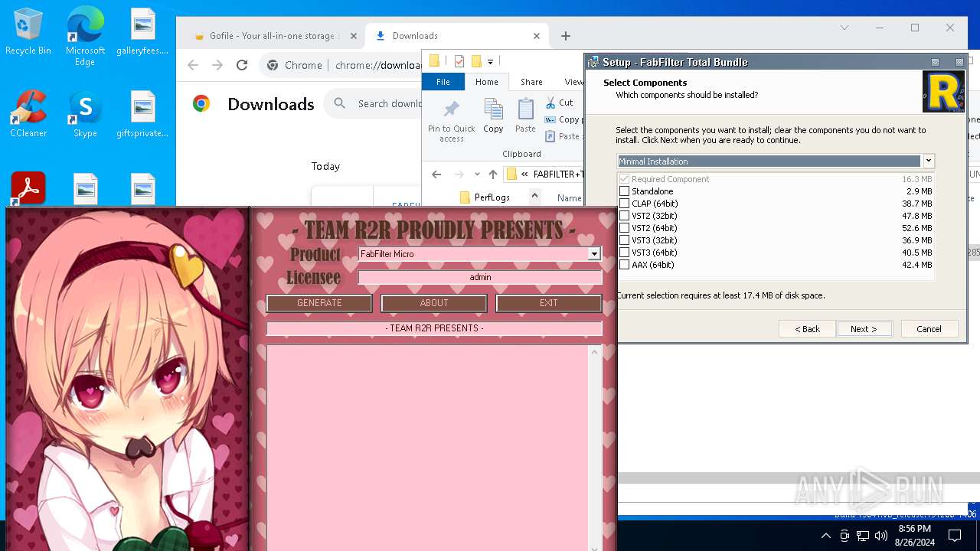Enable the VST3 (64bit) component checkbox
Screen dimensions: 980x551
625,253
